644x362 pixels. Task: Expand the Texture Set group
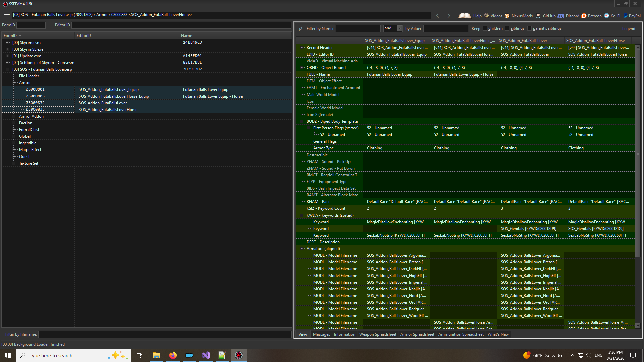14,163
